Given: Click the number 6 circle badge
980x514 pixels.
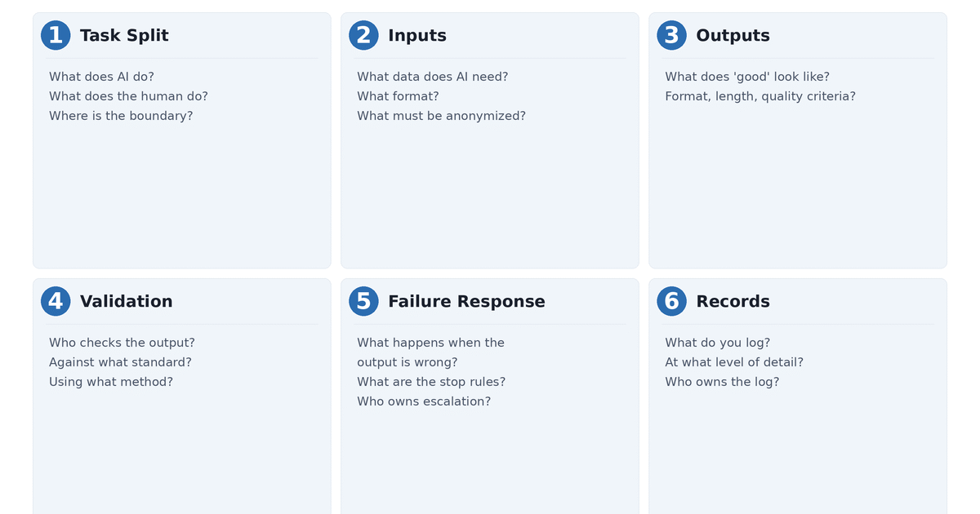Looking at the screenshot, I should pyautogui.click(x=671, y=301).
